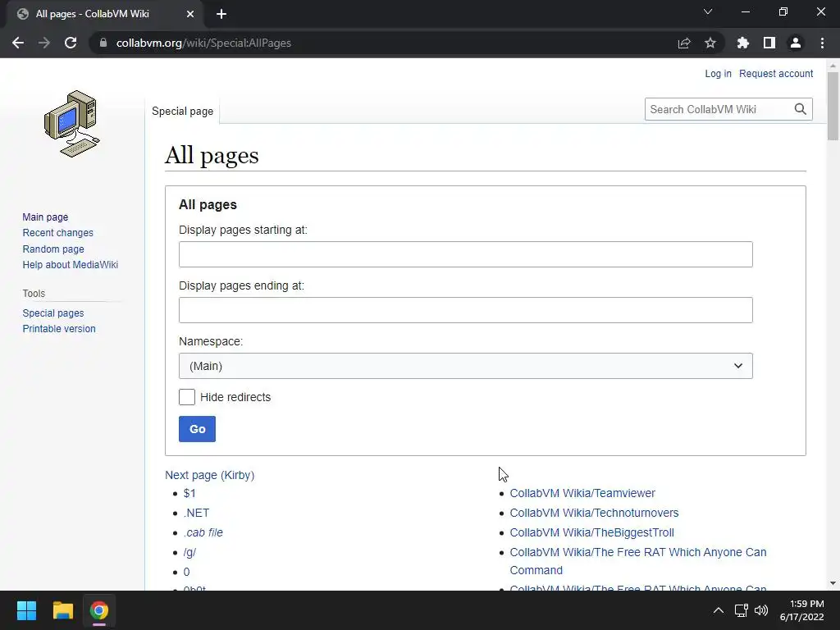This screenshot has width=840, height=630.
Task: Toggle Chrome side panel icon
Action: [x=769, y=43]
